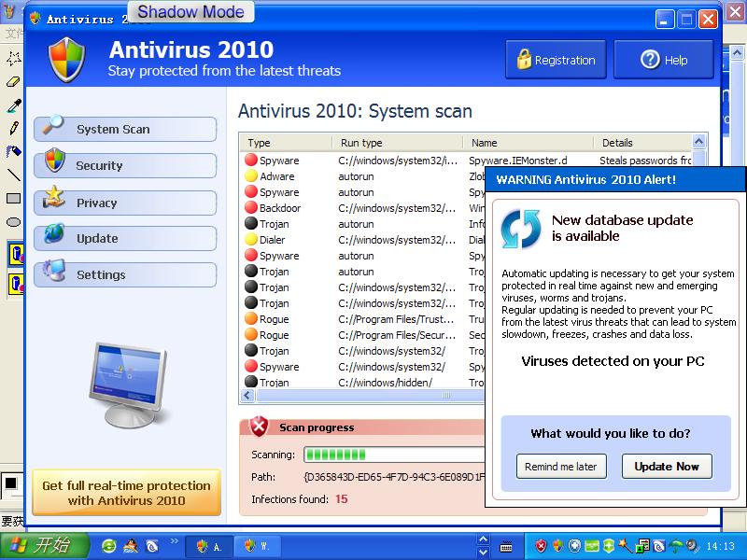The width and height of the screenshot is (747, 560).
Task: Open the Privacy section
Action: tap(125, 203)
